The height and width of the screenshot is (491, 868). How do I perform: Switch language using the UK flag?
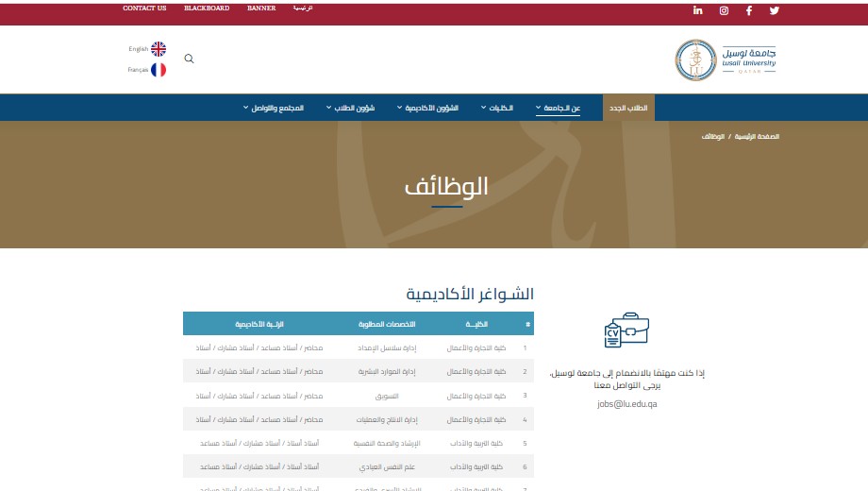click(159, 49)
